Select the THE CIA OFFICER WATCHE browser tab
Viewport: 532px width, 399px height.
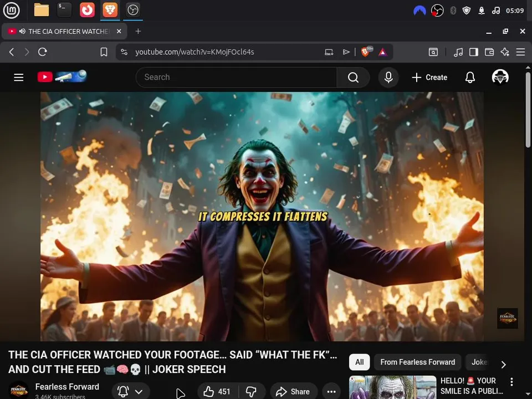tap(64, 31)
